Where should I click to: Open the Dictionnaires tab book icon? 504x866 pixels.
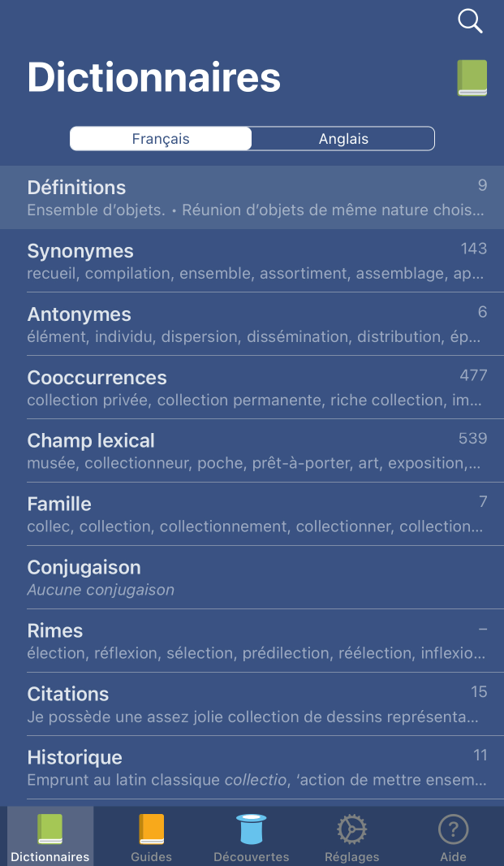pos(50,829)
